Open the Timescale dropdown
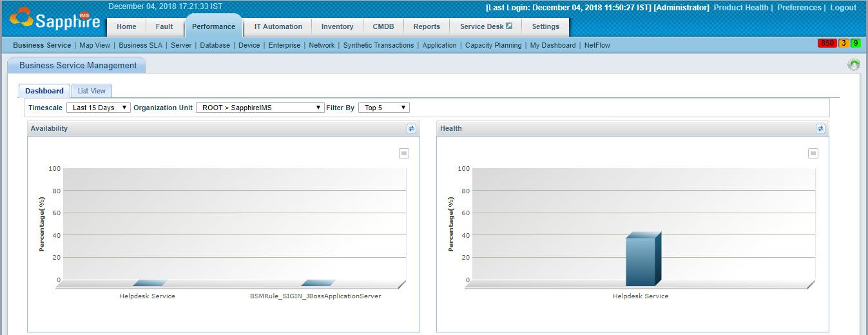 98,108
